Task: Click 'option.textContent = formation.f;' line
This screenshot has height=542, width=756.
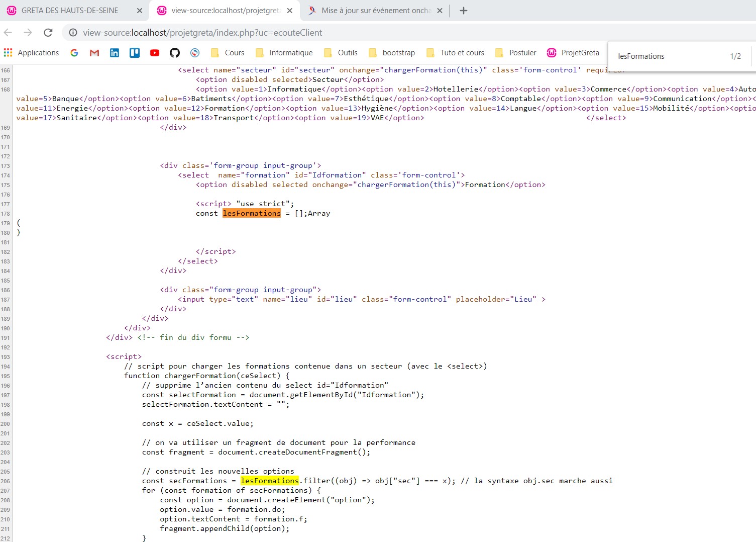Action: 234,519
